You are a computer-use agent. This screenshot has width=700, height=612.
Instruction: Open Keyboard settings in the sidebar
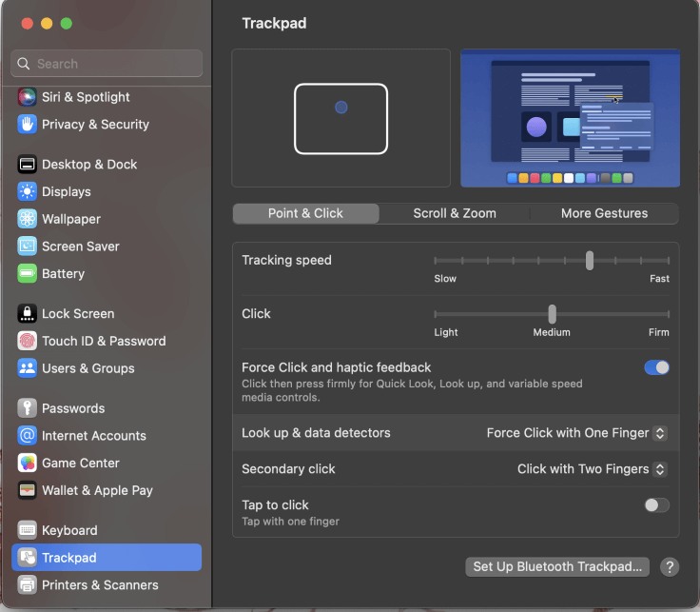(69, 530)
